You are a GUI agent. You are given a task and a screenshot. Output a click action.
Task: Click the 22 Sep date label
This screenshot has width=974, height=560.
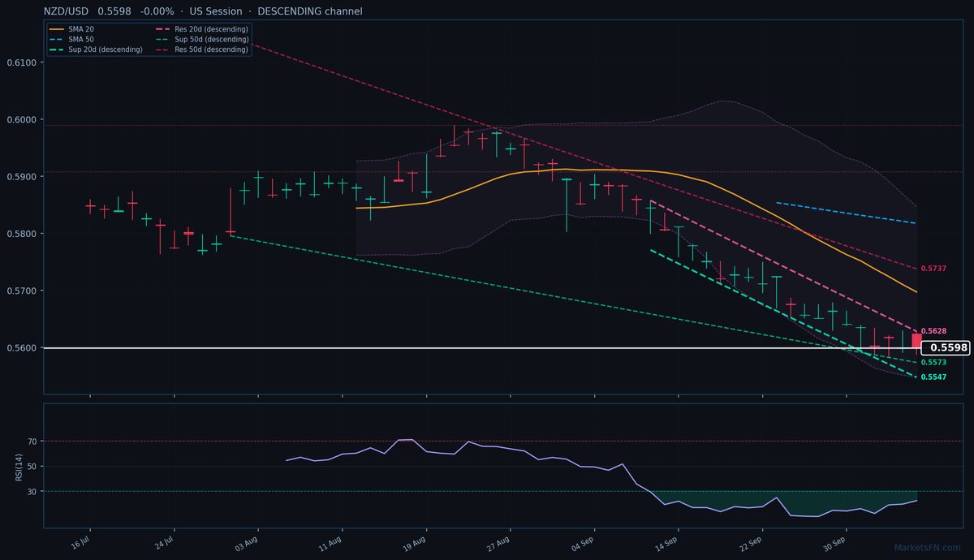pyautogui.click(x=751, y=543)
